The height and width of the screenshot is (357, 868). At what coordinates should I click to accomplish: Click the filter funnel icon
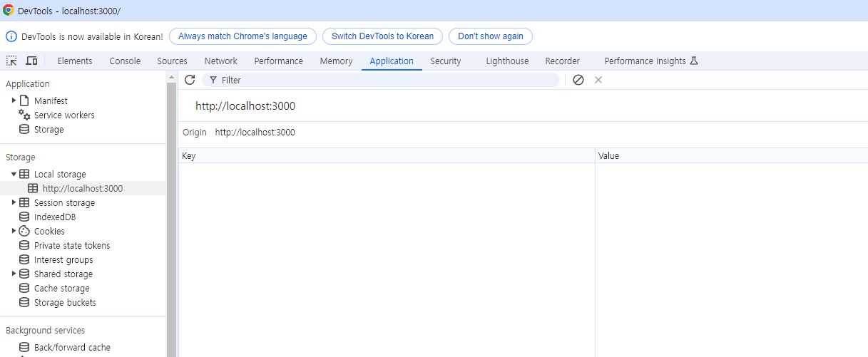213,81
